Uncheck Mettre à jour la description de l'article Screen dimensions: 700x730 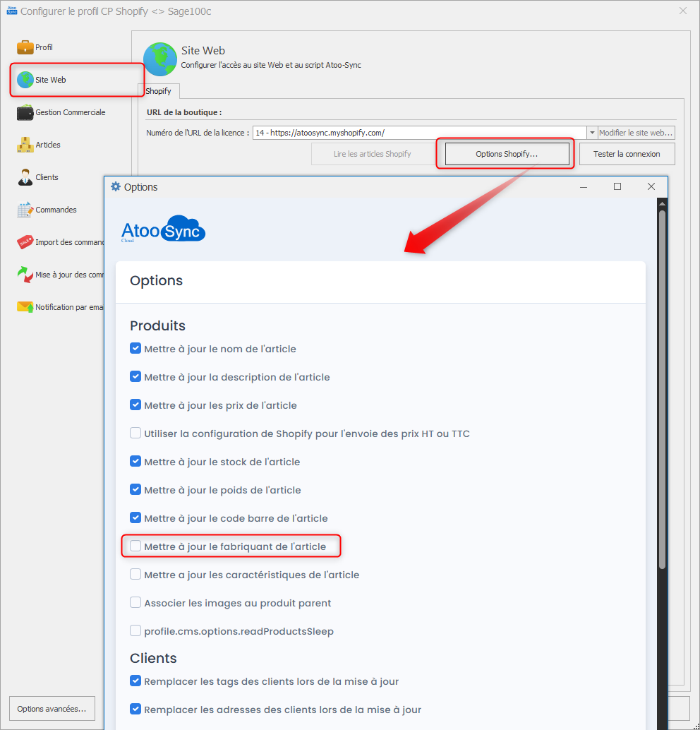[135, 376]
